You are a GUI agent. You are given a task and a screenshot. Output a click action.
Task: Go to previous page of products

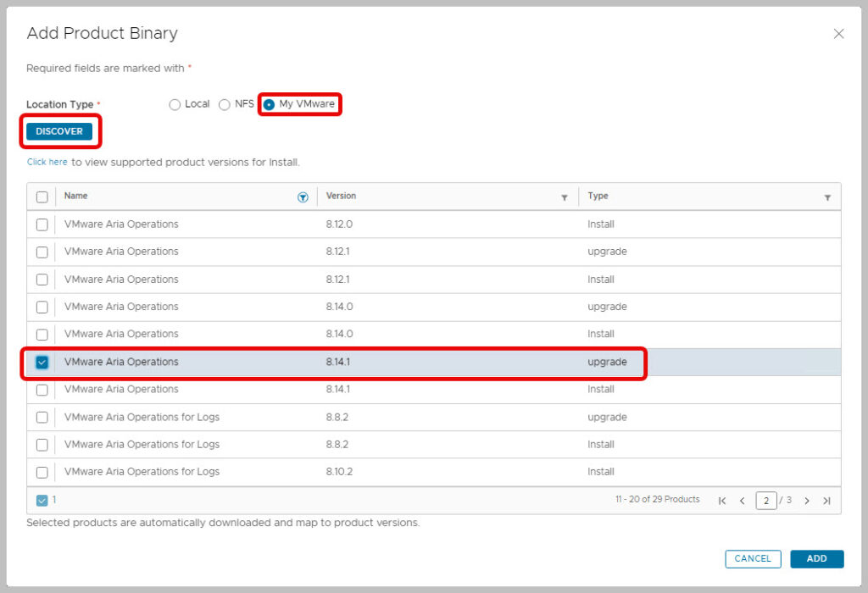tap(742, 501)
